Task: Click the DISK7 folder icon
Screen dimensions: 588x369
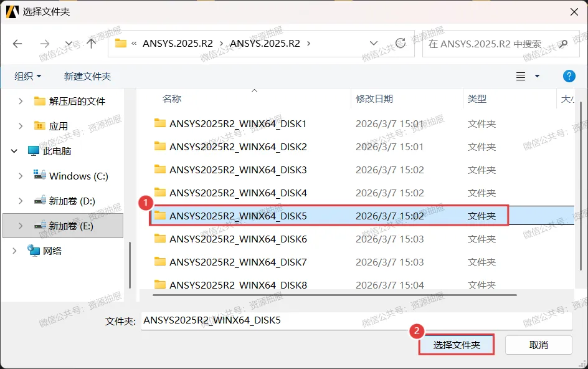Action: (160, 261)
